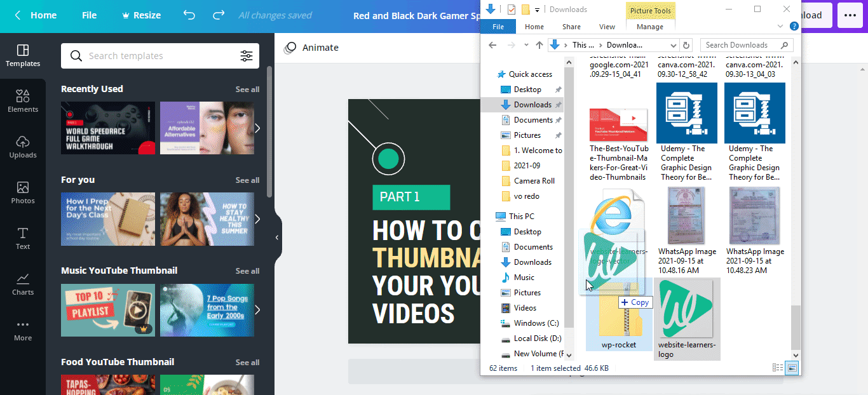The width and height of the screenshot is (868, 395).
Task: Open the Camera Roll folder in navigation pane
Action: pyautogui.click(x=528, y=181)
